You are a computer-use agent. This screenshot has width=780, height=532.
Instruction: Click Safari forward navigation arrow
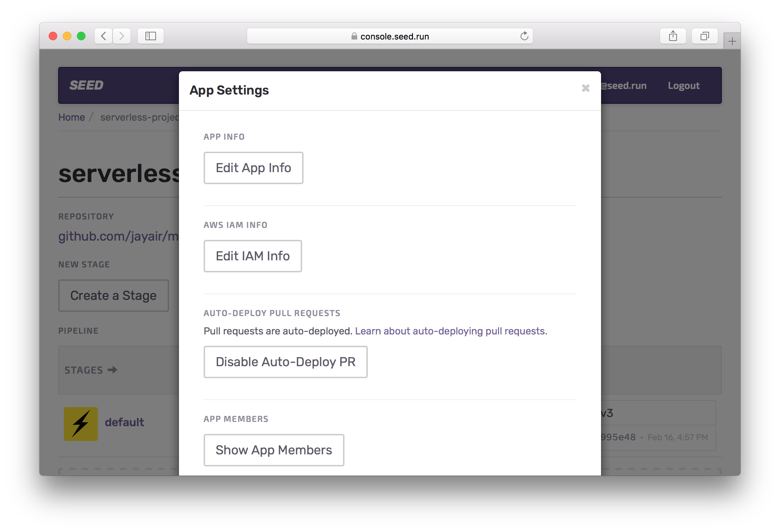pyautogui.click(x=122, y=36)
